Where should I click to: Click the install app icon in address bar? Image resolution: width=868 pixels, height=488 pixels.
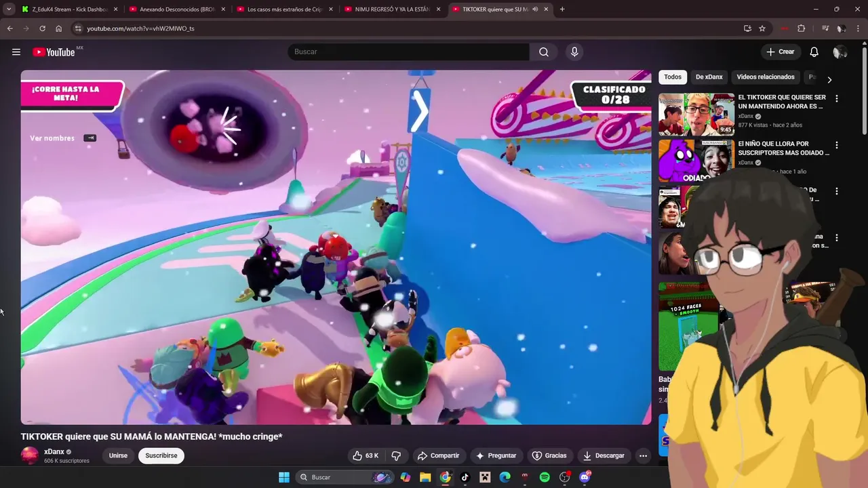pos(747,28)
